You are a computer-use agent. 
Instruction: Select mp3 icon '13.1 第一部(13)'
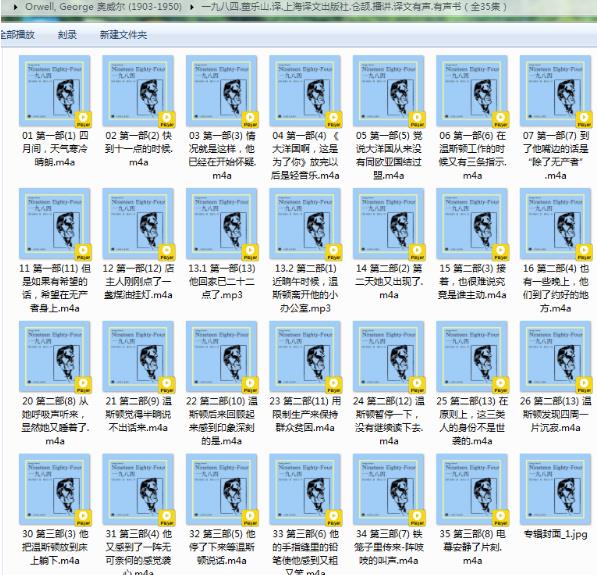point(222,224)
